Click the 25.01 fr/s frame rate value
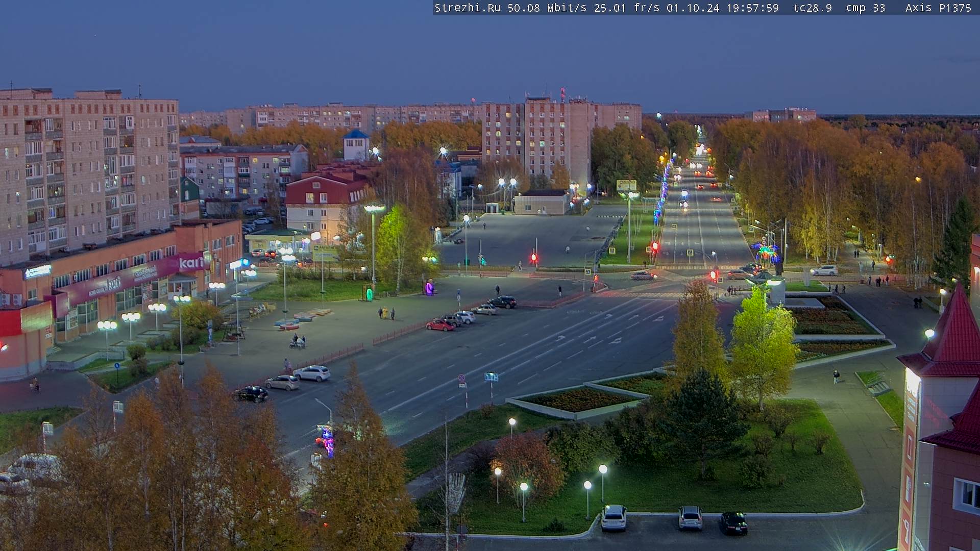 pos(627,8)
